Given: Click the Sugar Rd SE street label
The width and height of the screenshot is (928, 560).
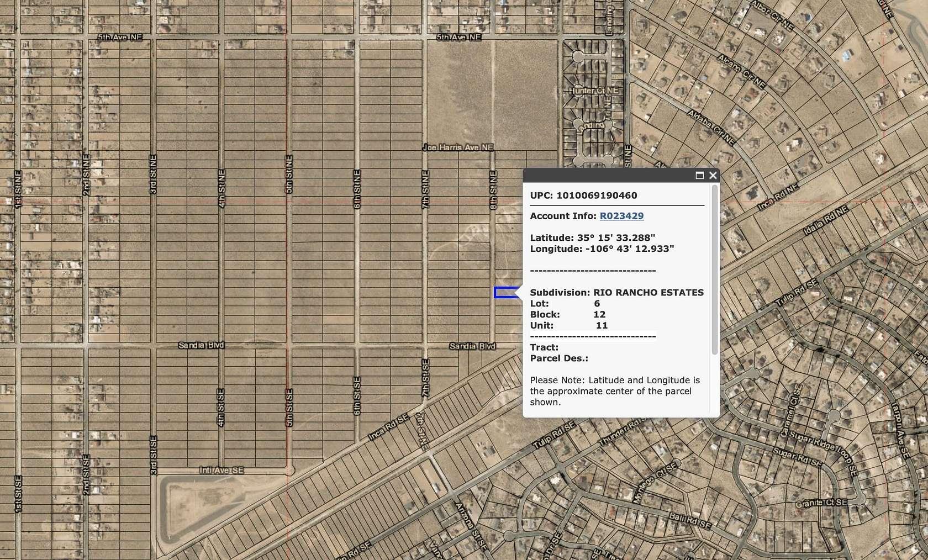Looking at the screenshot, I should (797, 458).
